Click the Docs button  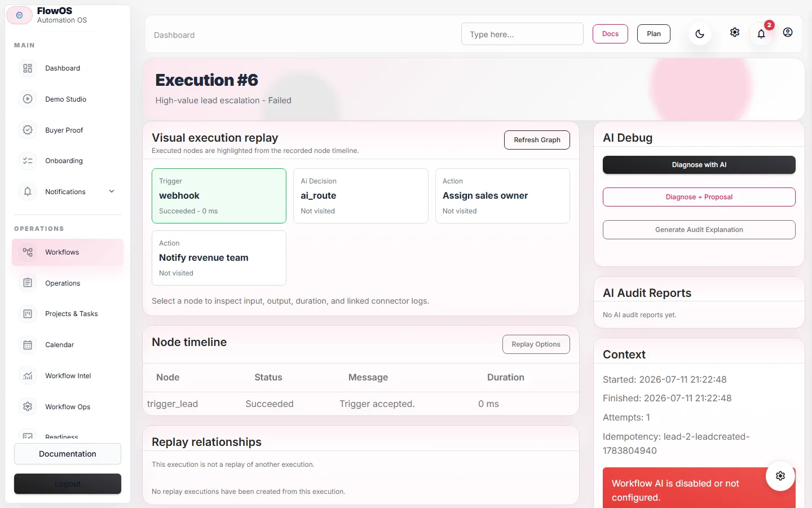[610, 34]
